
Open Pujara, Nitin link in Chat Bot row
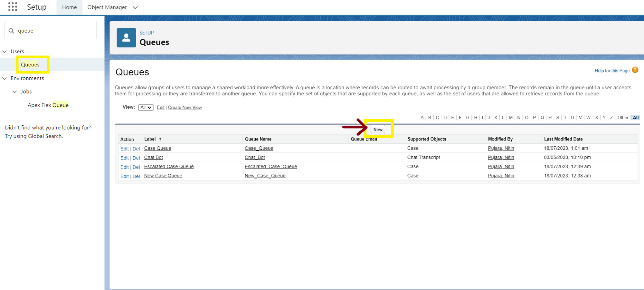501,157
